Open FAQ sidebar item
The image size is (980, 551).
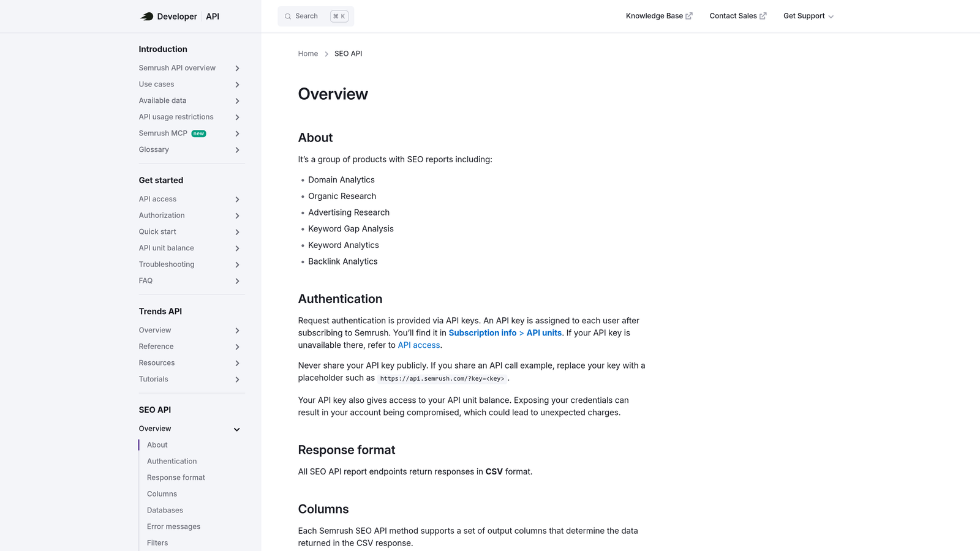coord(146,280)
